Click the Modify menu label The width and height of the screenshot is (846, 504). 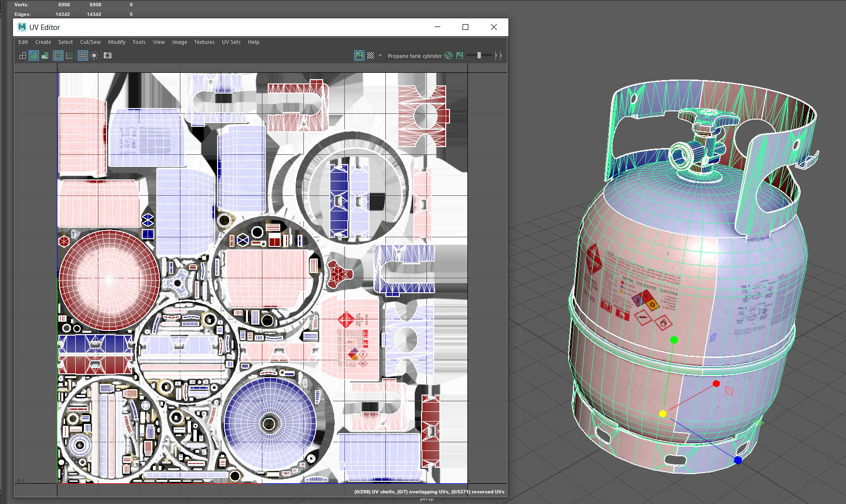(117, 42)
